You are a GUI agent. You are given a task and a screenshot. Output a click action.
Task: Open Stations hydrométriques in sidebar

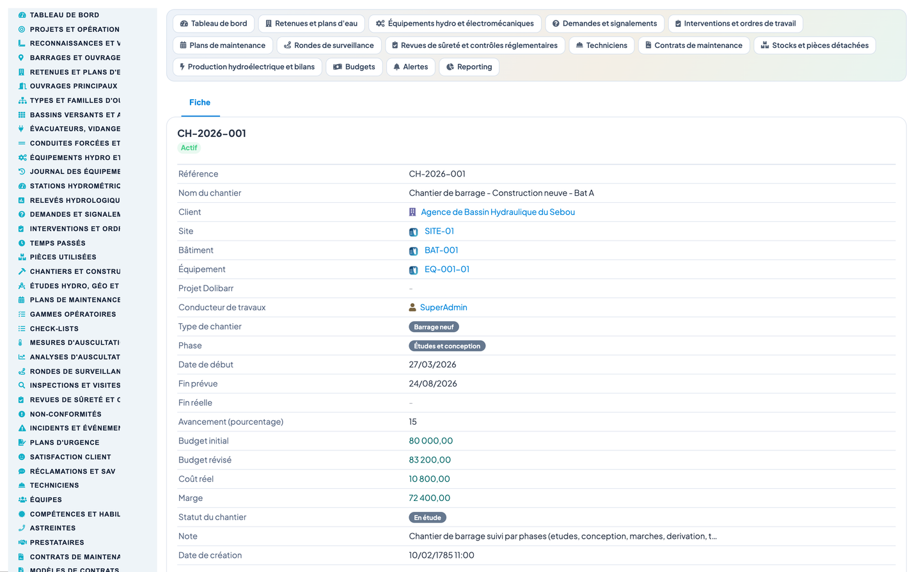click(75, 186)
